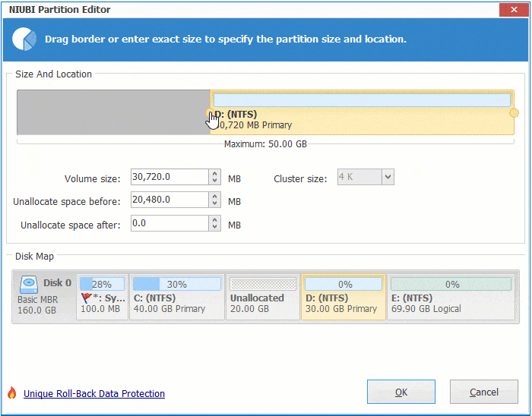Open Unique Roll-Back Data Protection link
Screen dimensions: 532x416
click(94, 393)
